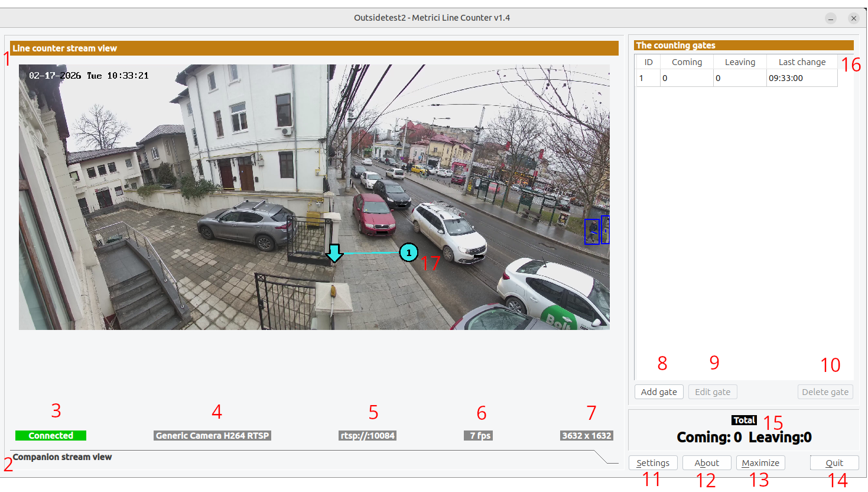The image size is (868, 492).
Task: Click the Maximize button at bottom
Action: pos(760,463)
